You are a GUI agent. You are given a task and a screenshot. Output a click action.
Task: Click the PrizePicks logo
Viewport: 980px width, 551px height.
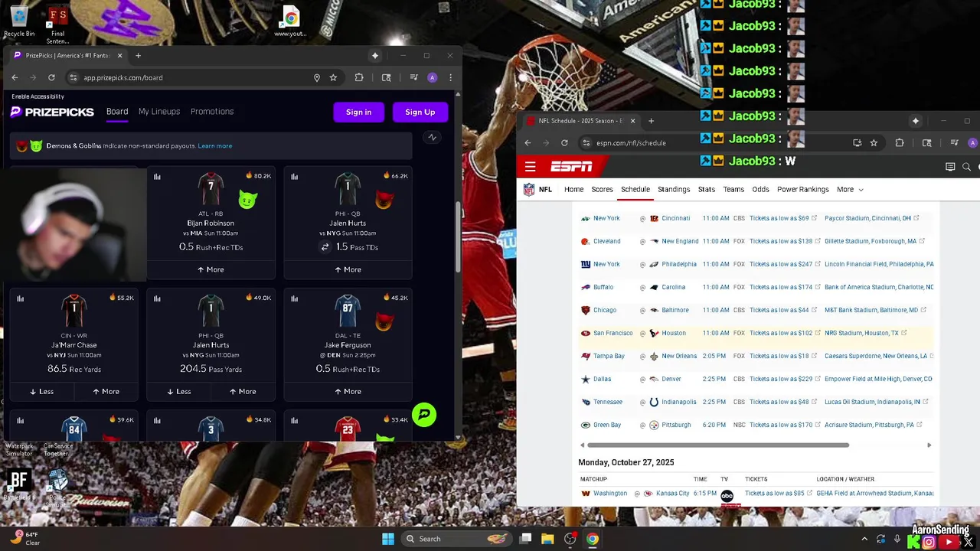[52, 112]
